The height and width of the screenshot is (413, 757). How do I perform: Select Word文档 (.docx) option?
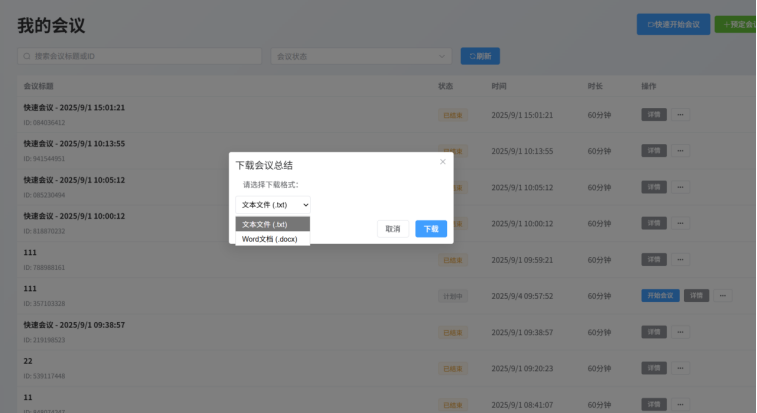[273, 239]
